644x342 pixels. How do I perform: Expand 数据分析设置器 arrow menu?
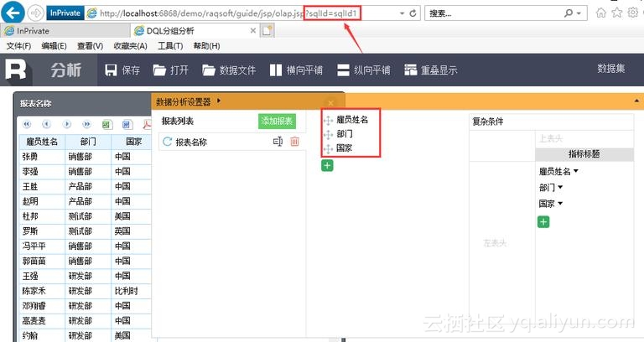click(219, 101)
